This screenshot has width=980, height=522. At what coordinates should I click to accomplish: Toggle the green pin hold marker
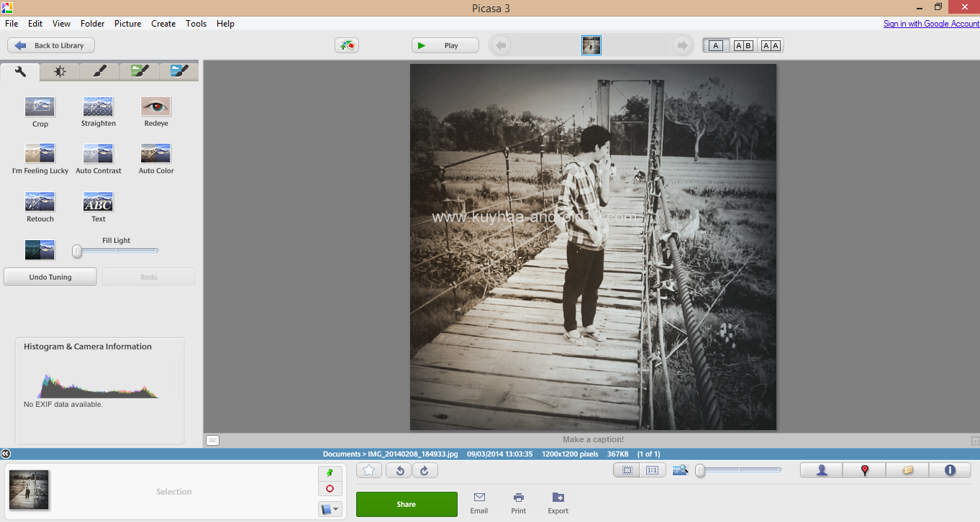(330, 472)
